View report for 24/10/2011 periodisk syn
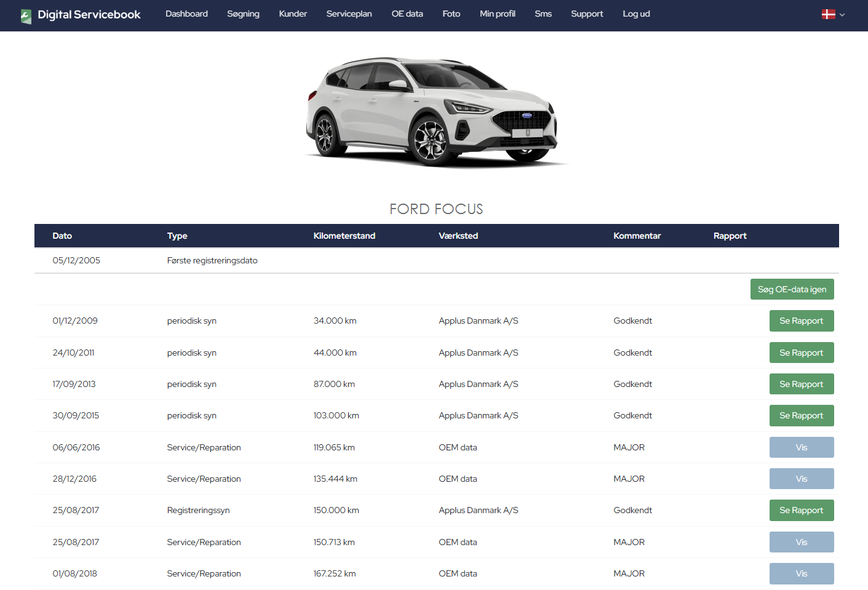This screenshot has width=868, height=590. click(x=801, y=353)
